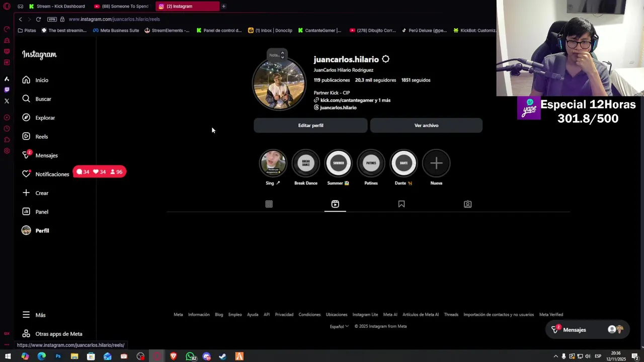The height and width of the screenshot is (362, 644).
Task: Open the Meta Verified footer link
Action: 551,315
